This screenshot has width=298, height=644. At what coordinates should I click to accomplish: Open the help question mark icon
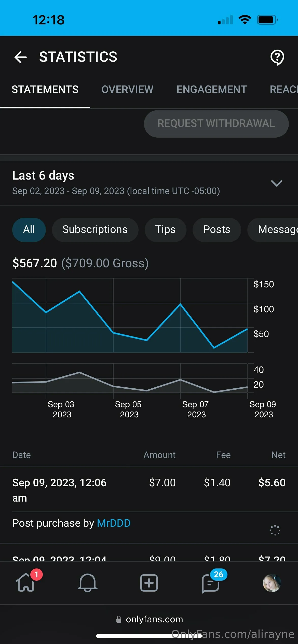point(277,57)
